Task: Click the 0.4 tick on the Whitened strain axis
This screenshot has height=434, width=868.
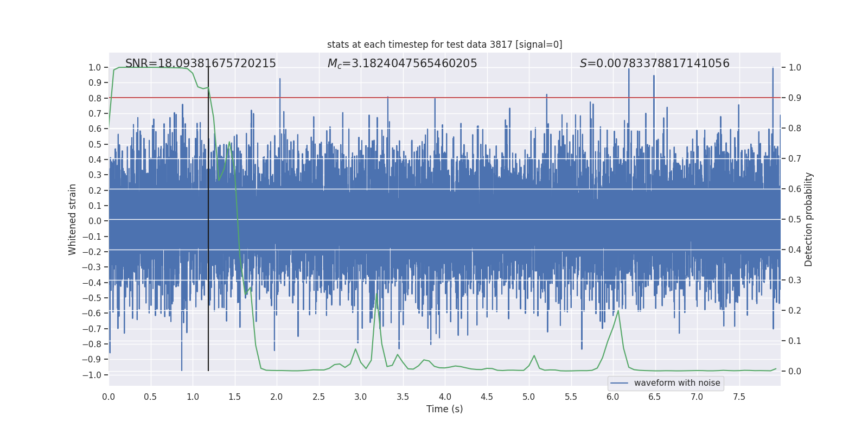Action: click(95, 159)
